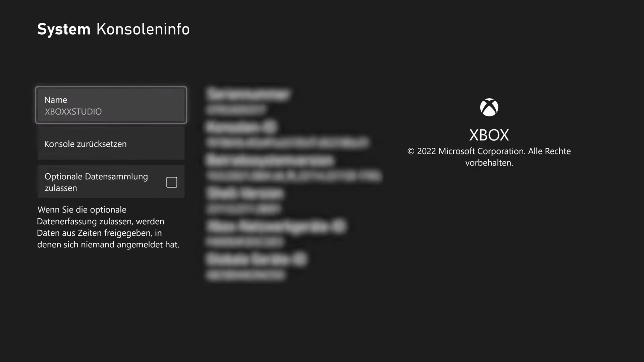Click the large XBOX wordmark text
Viewport: 644px width, 362px height.
click(489, 135)
